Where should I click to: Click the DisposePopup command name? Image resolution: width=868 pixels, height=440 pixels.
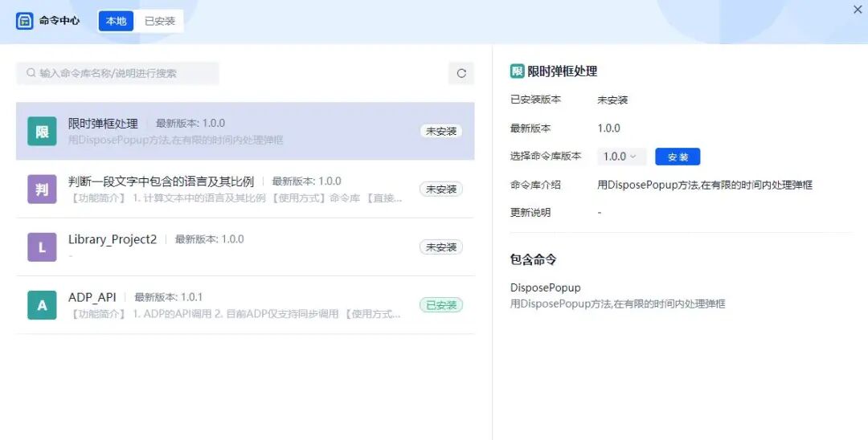pyautogui.click(x=545, y=287)
